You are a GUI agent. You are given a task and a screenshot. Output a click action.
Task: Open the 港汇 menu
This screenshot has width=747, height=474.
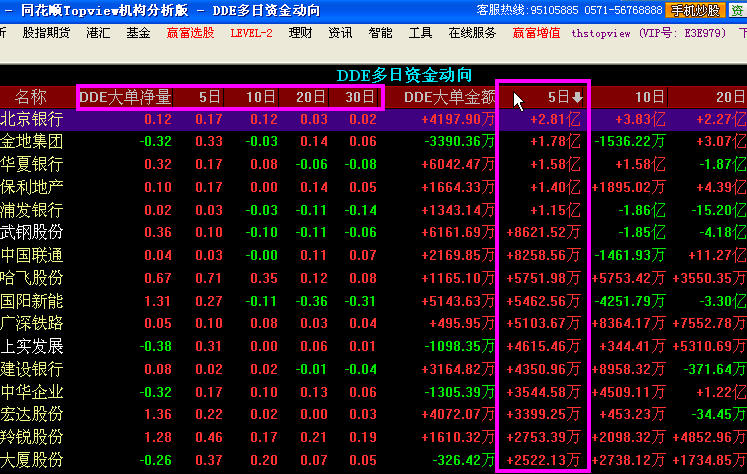99,33
